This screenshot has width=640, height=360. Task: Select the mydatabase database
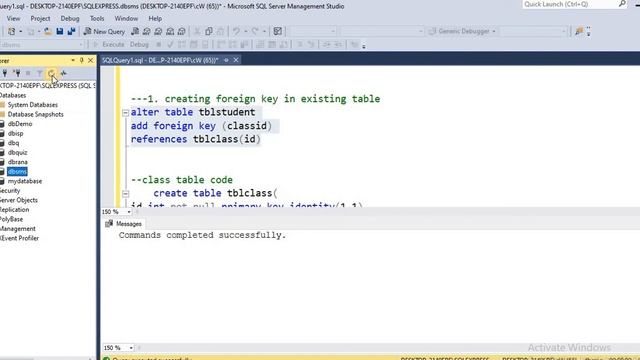[x=24, y=181]
